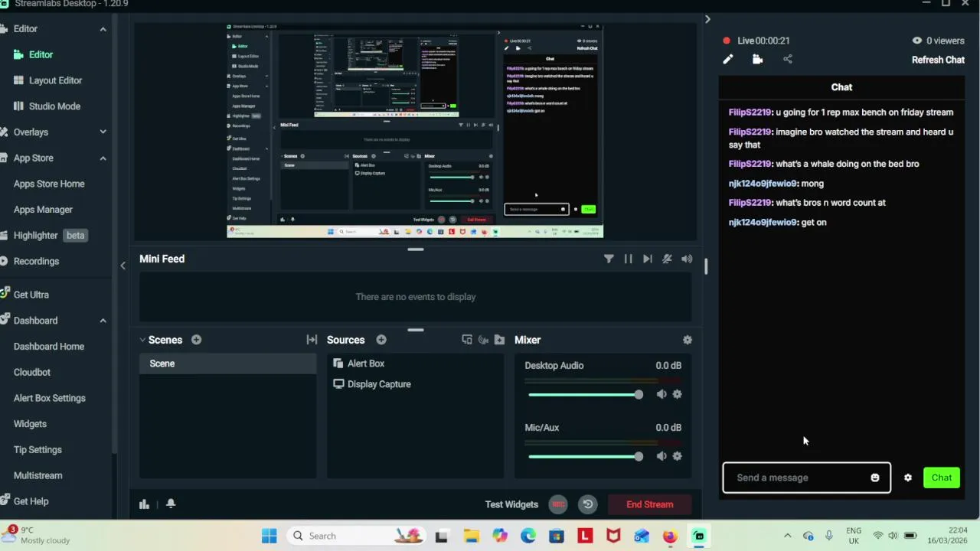Click the stream preview thumbnail

pyautogui.click(x=415, y=132)
